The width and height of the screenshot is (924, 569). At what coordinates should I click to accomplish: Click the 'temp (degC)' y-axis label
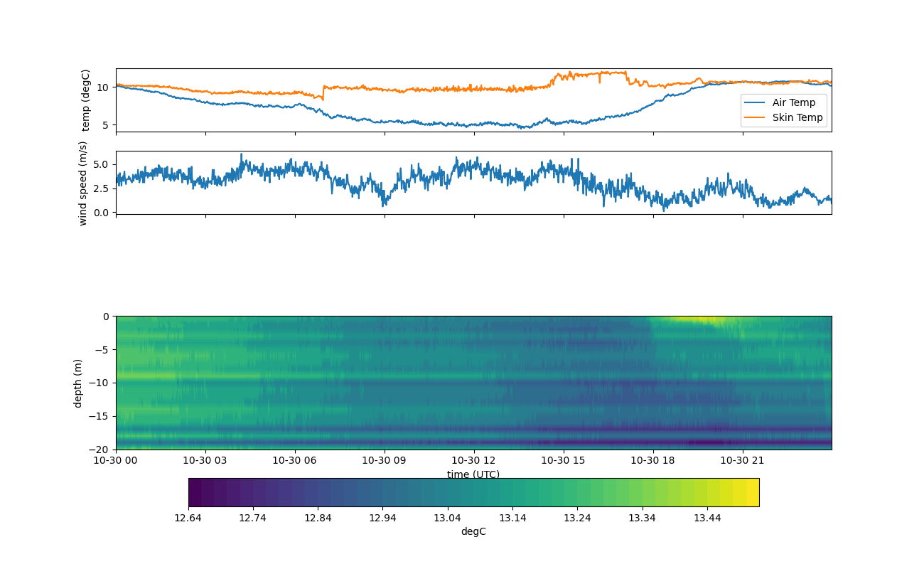[86, 100]
